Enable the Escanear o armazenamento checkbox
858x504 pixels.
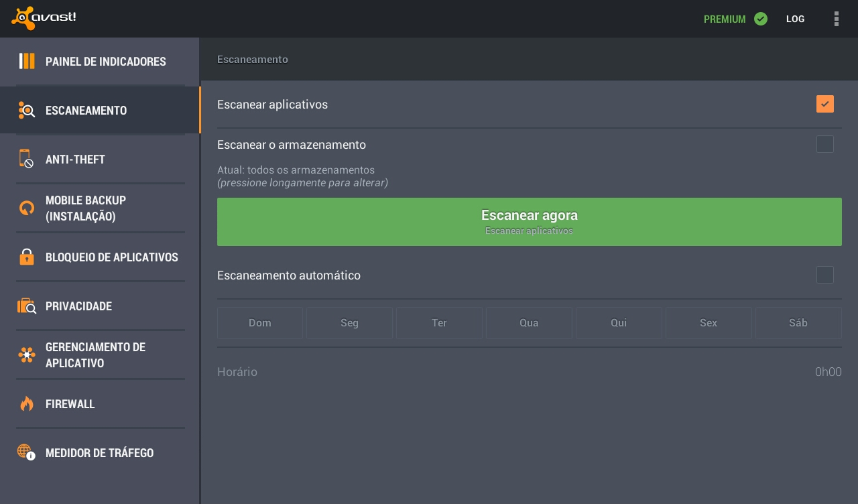pyautogui.click(x=825, y=144)
